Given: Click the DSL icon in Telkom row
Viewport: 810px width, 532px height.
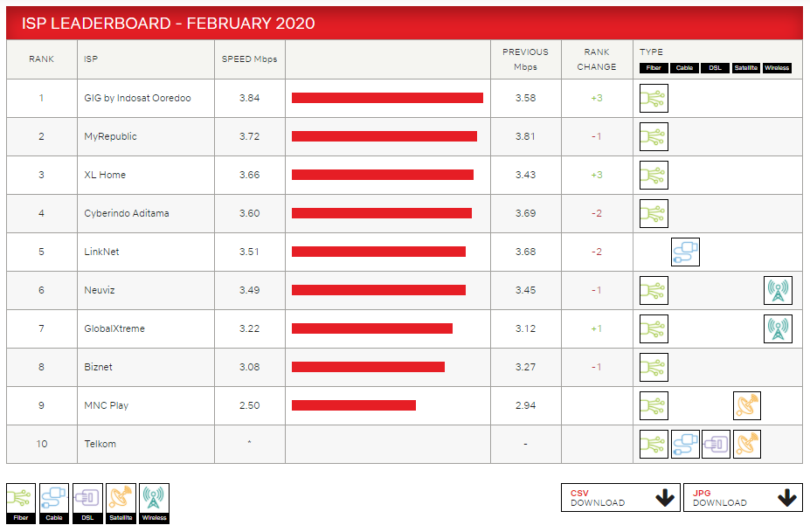Looking at the screenshot, I should click(716, 444).
